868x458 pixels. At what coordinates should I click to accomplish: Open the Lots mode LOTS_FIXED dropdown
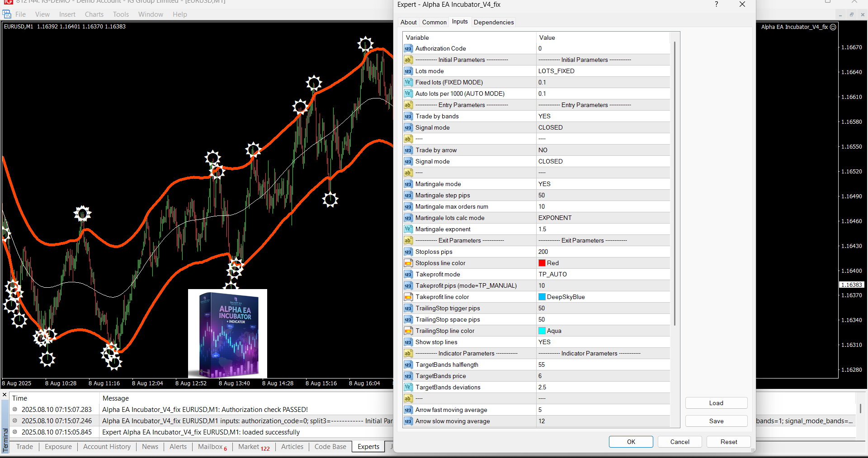point(556,71)
